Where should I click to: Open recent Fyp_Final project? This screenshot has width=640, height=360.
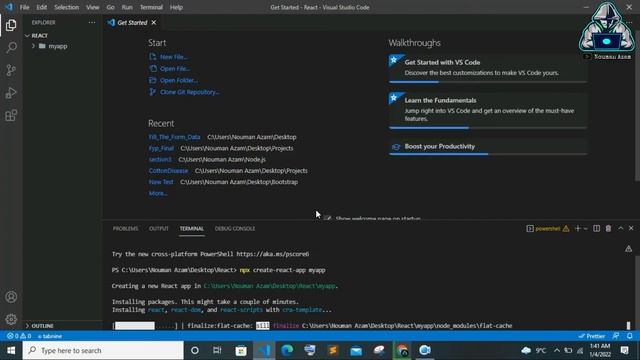point(161,148)
